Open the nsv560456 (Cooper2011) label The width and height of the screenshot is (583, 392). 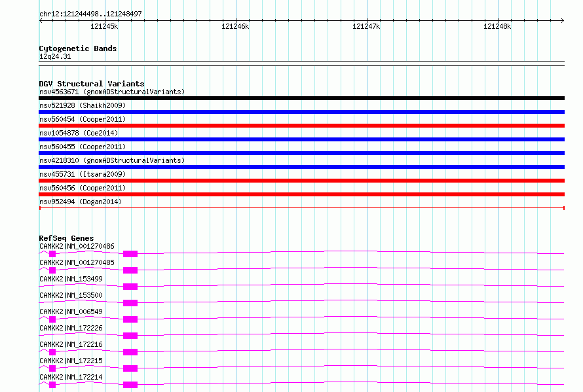coord(83,188)
